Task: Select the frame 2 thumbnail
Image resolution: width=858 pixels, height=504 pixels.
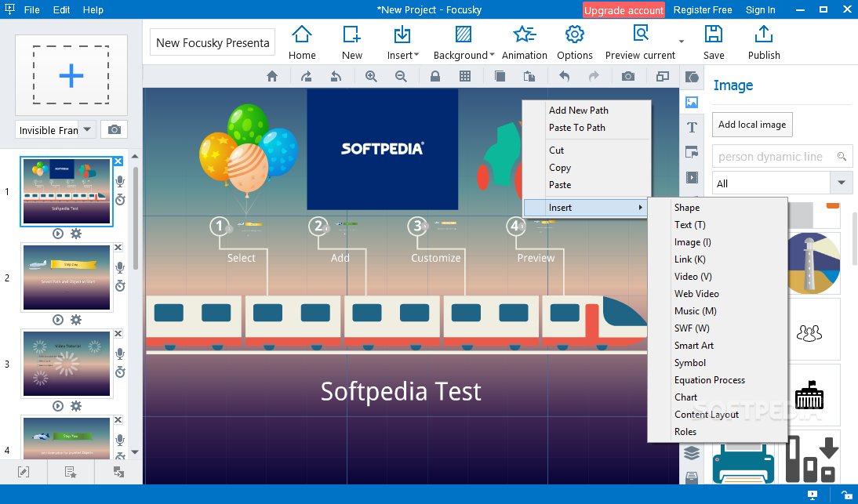Action: click(67, 277)
